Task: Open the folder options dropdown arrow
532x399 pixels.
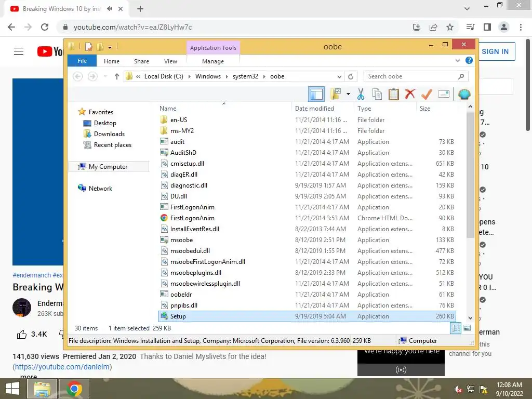Action: [x=348, y=94]
